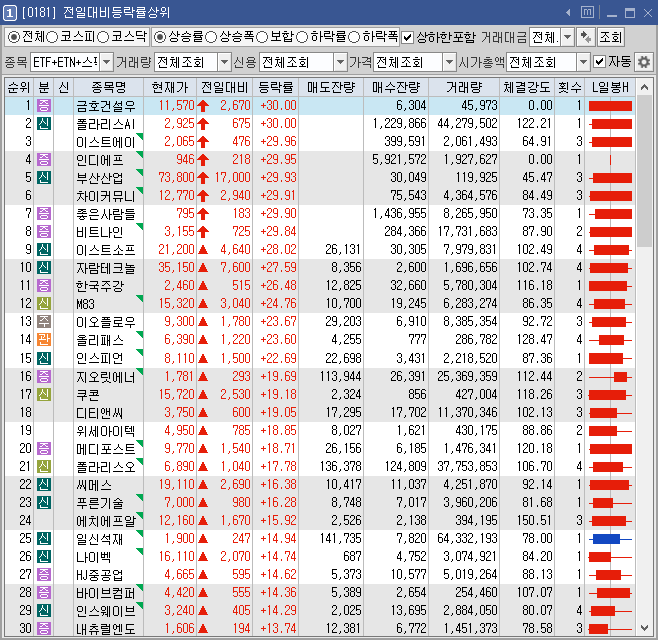This screenshot has height=640, width=658.
Task: Sort by 등락률 column header
Action: click(277, 86)
